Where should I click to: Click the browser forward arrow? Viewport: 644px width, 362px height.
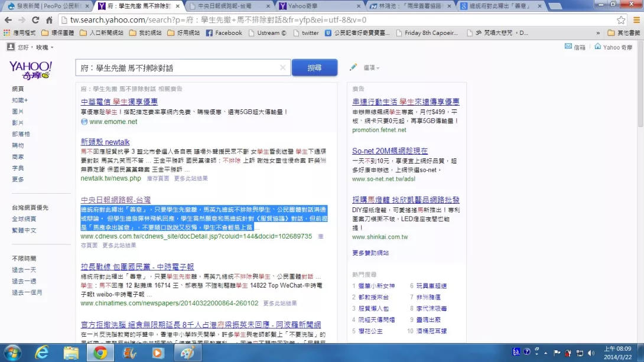pos(22,19)
